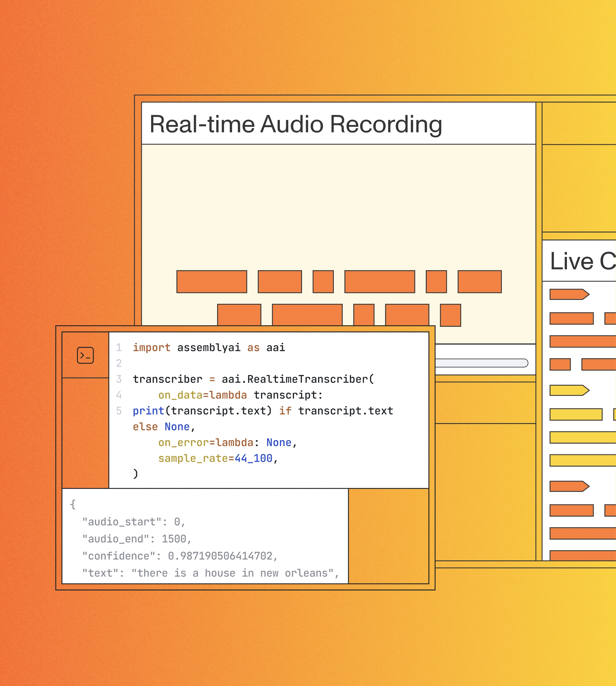616x686 pixels.
Task: Click the Real-time Audio Recording title
Action: coord(295,124)
